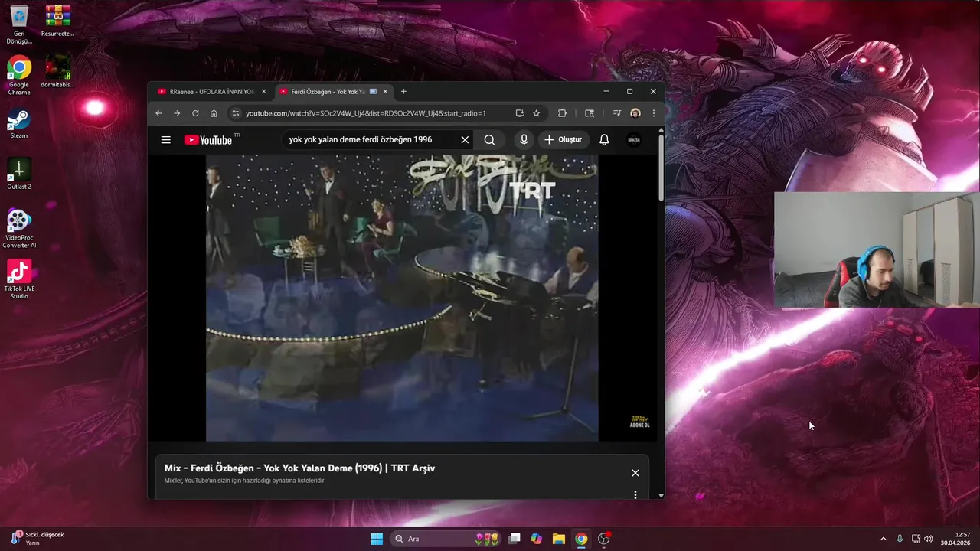This screenshot has height=551, width=980.
Task: Open Chrome media controls icon
Action: pos(617,113)
